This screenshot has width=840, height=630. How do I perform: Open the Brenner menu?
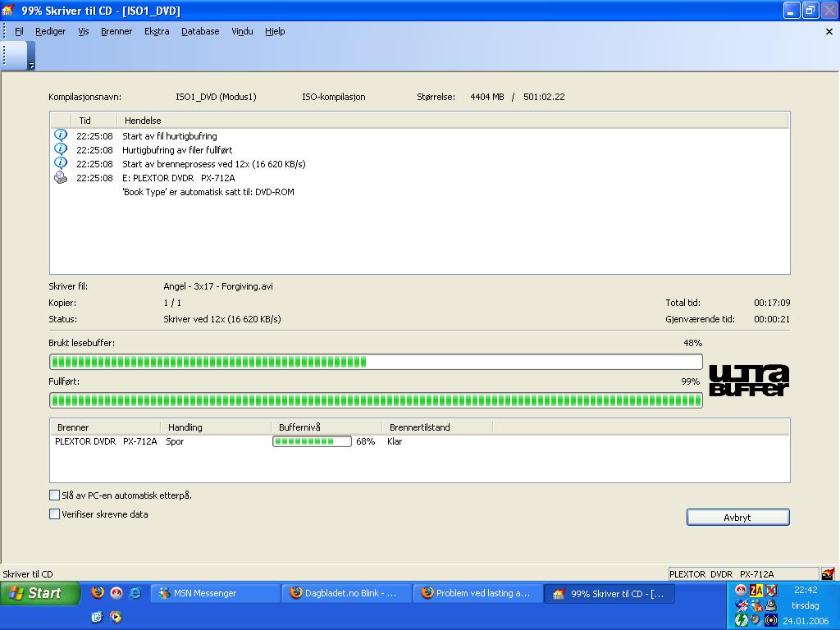pyautogui.click(x=116, y=31)
